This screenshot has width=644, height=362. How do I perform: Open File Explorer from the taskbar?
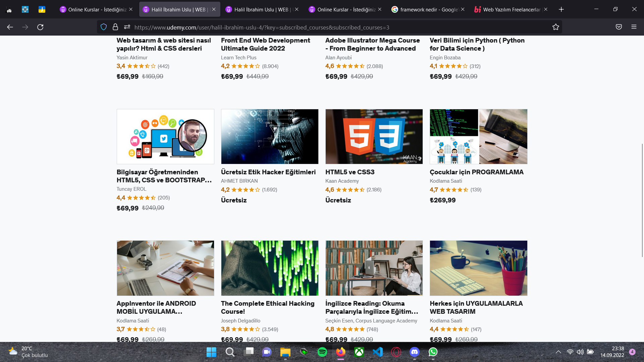285,352
